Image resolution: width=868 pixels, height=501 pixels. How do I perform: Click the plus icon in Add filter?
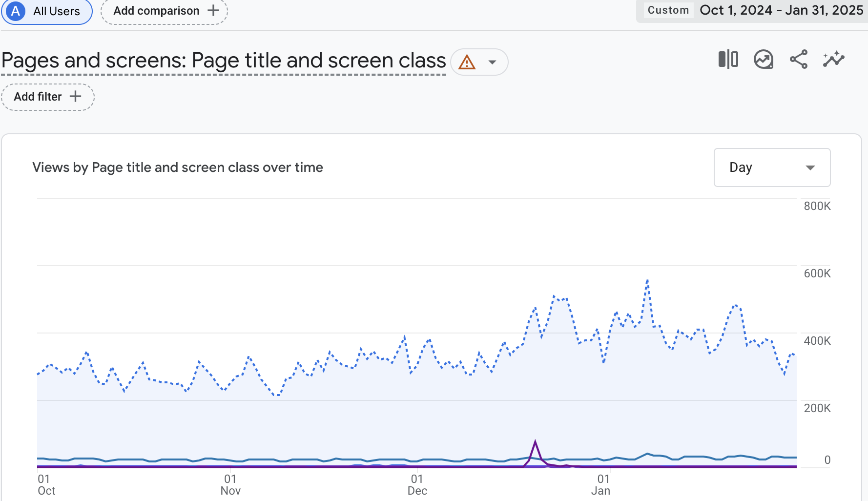point(75,97)
